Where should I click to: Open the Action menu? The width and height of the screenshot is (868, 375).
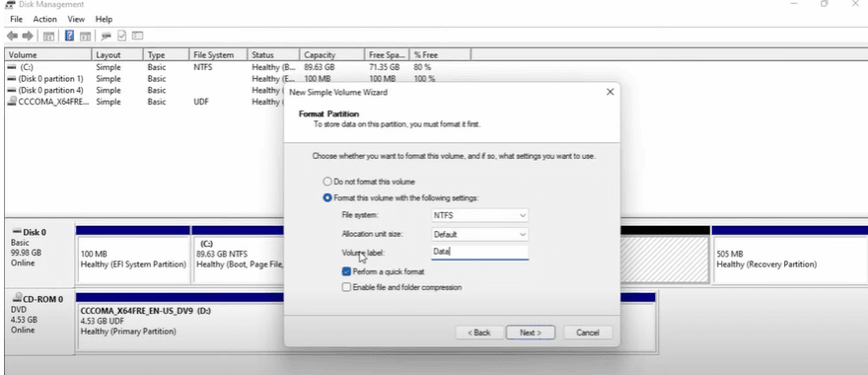(44, 19)
